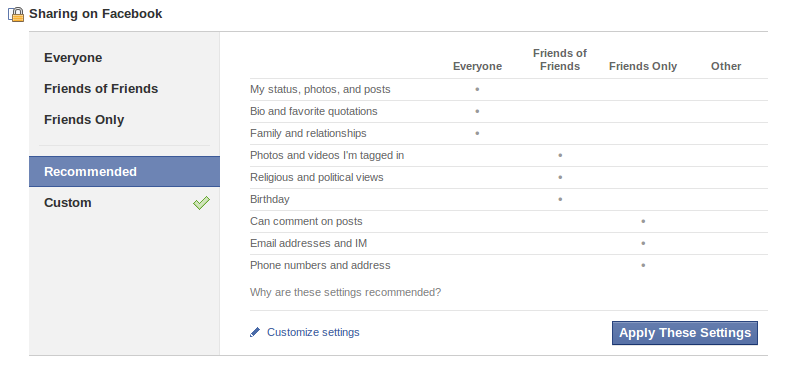Click the Friends of Friends dot for Religious views
804x379 pixels.
(560, 177)
